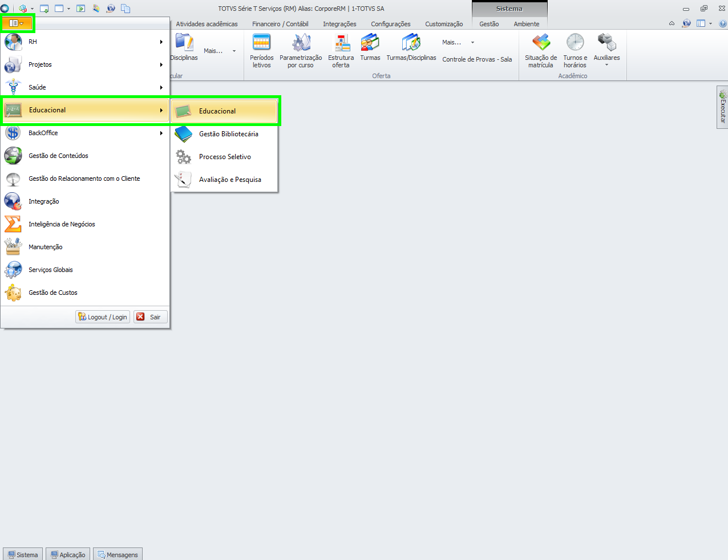728x560 pixels.
Task: Open the orange application menu button
Action: pyautogui.click(x=17, y=23)
